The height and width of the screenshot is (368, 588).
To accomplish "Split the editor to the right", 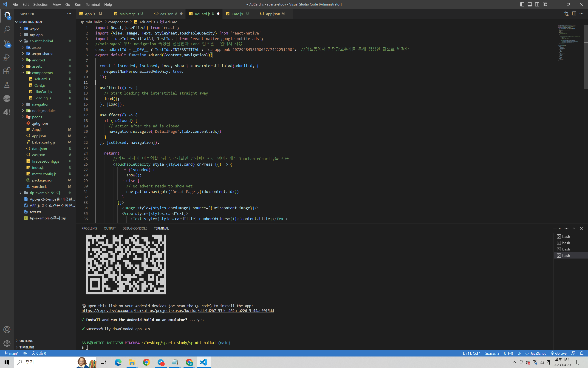I will [574, 14].
